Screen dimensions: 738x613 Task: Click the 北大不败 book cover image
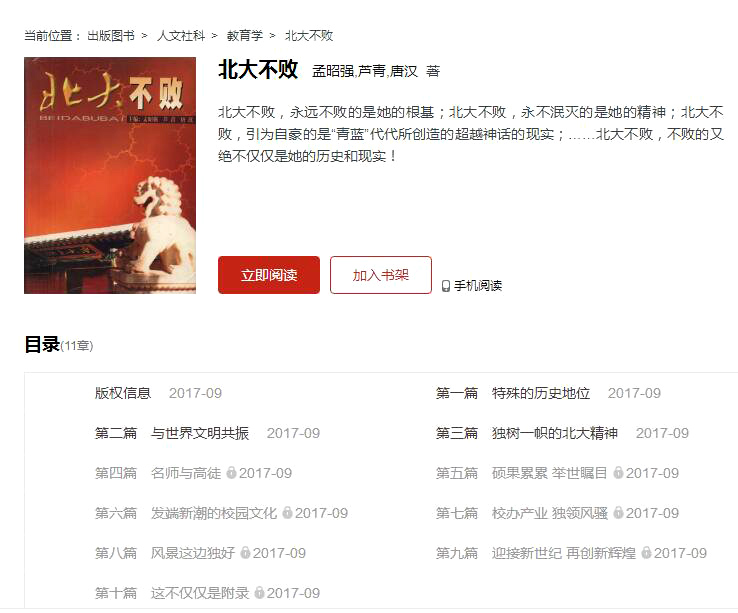coord(110,175)
